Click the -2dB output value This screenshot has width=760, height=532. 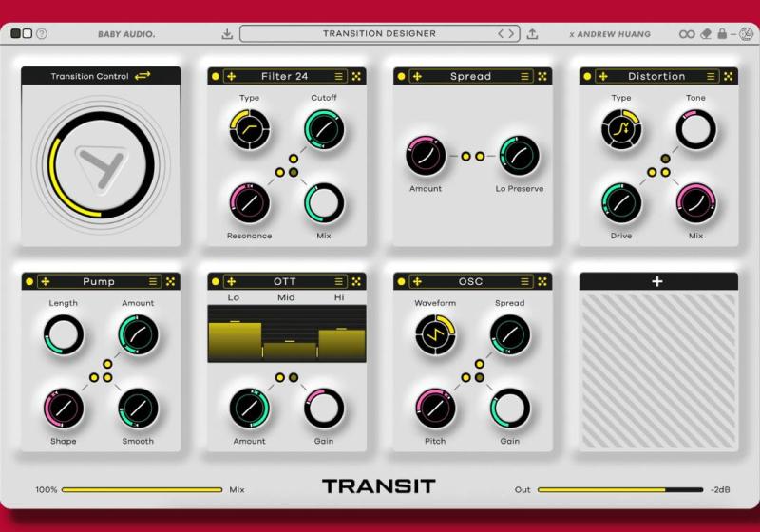(x=720, y=490)
